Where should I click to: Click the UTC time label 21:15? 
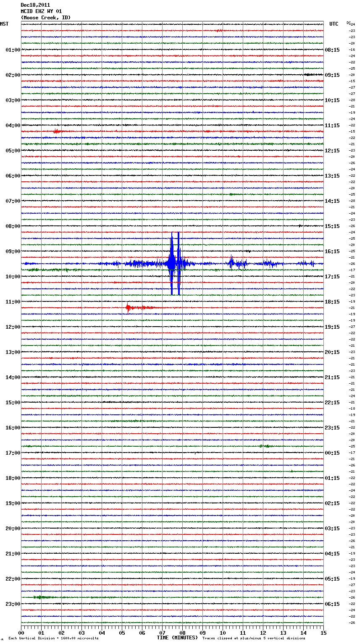[x=332, y=377]
